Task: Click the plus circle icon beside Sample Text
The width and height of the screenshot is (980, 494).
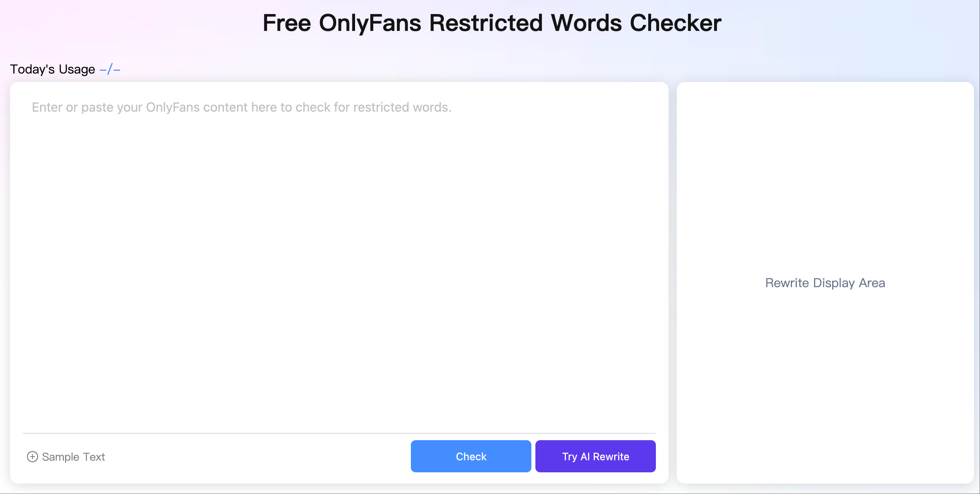Action: 32,457
